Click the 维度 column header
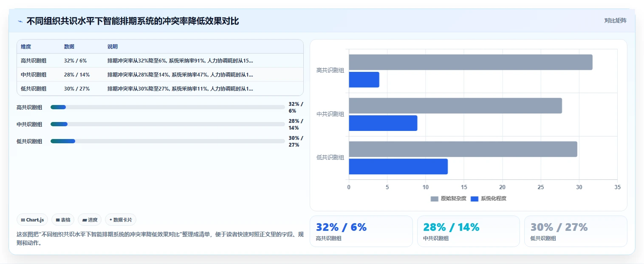This screenshot has width=644, height=264. (x=26, y=46)
